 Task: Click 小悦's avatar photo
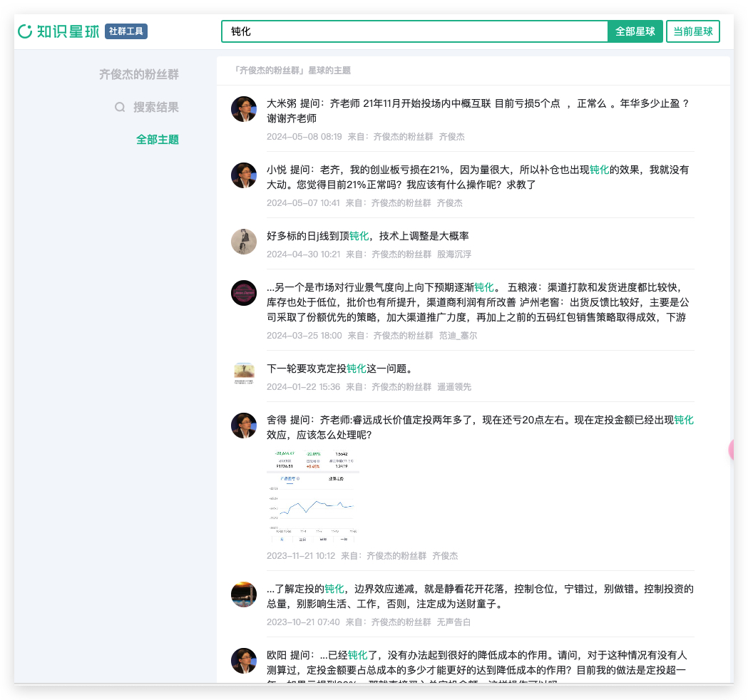pyautogui.click(x=244, y=175)
